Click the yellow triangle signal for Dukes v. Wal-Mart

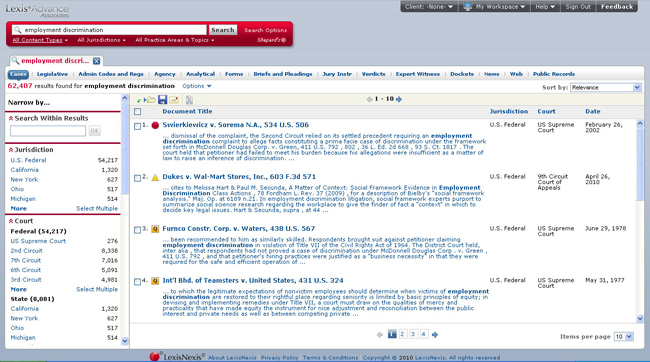[x=155, y=177]
